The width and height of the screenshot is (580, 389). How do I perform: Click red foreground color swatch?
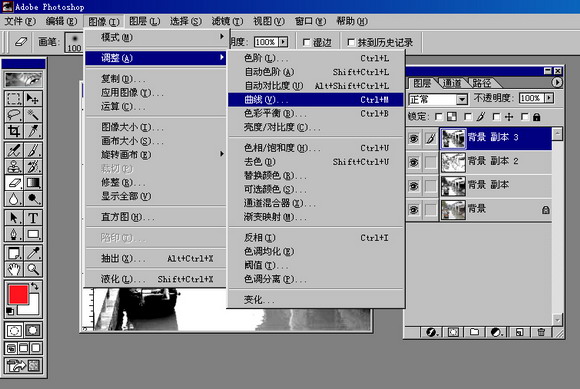coord(18,294)
